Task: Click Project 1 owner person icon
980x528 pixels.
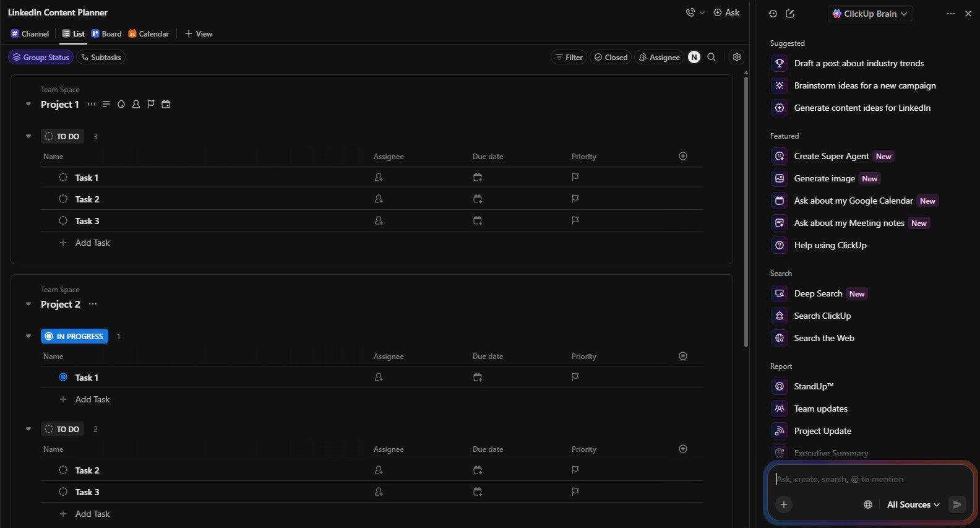Action: point(136,104)
